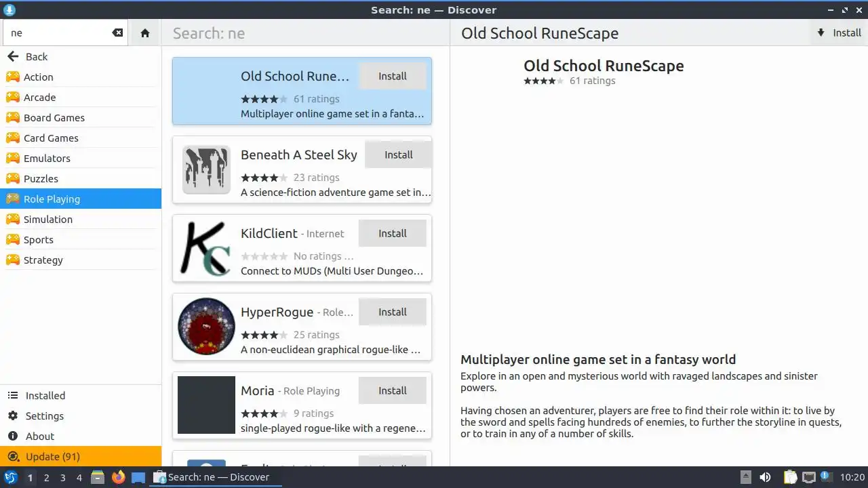
Task: Open the About page
Action: click(x=81, y=436)
